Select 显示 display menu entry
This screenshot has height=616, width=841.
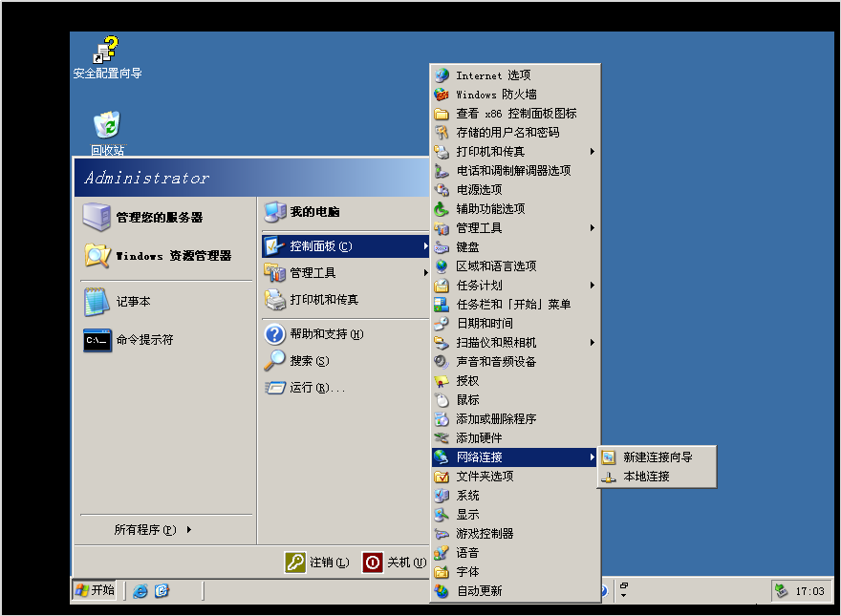click(x=515, y=515)
